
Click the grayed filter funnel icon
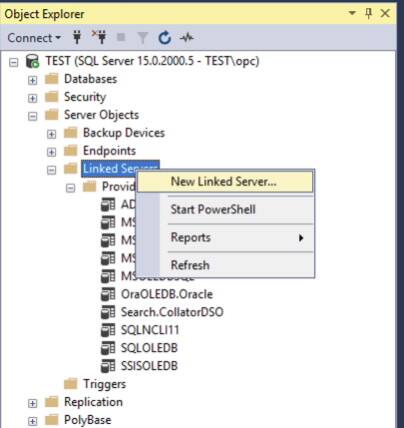coord(142,38)
